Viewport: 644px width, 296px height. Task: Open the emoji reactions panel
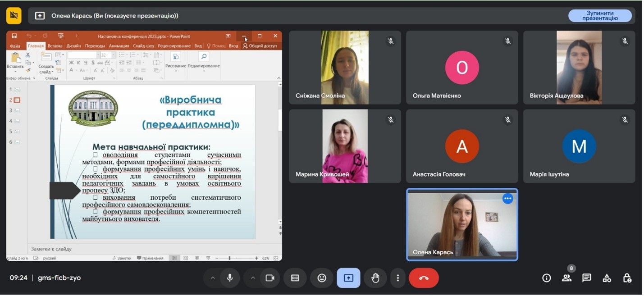(x=322, y=278)
